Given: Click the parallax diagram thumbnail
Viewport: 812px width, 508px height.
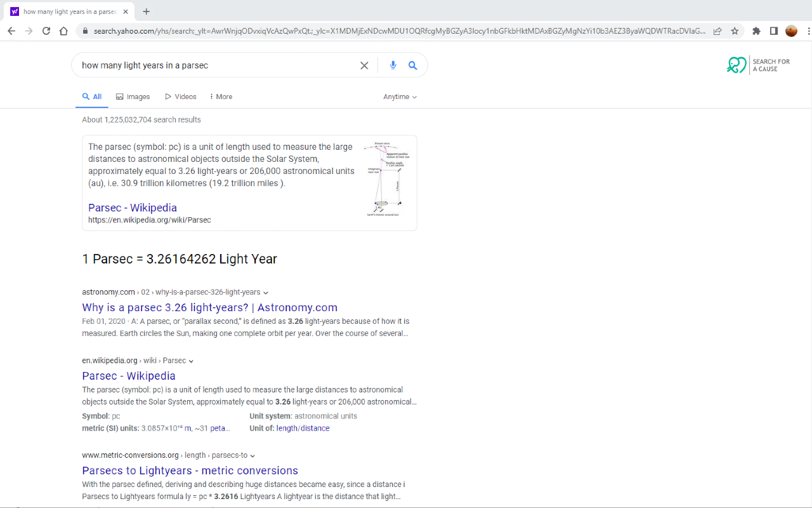Looking at the screenshot, I should click(x=386, y=180).
